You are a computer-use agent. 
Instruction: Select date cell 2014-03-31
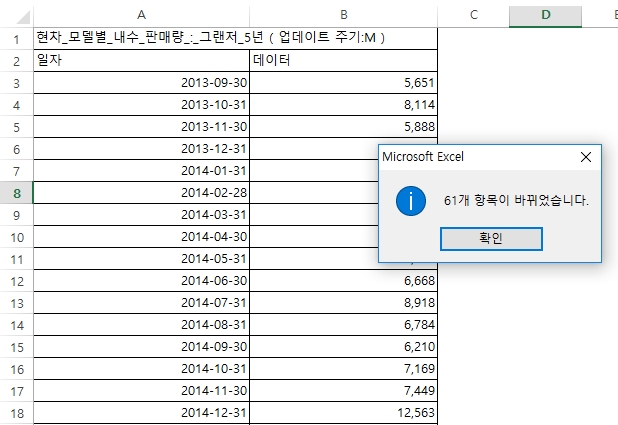coord(141,215)
